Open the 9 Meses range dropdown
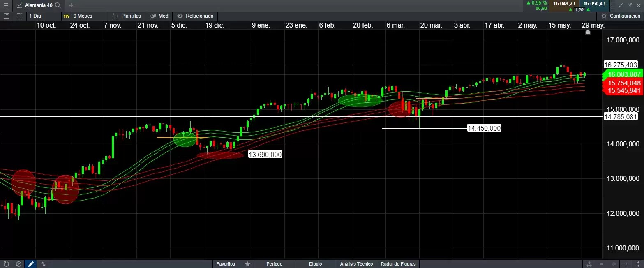Screen dimensions: 644x268 [83, 16]
